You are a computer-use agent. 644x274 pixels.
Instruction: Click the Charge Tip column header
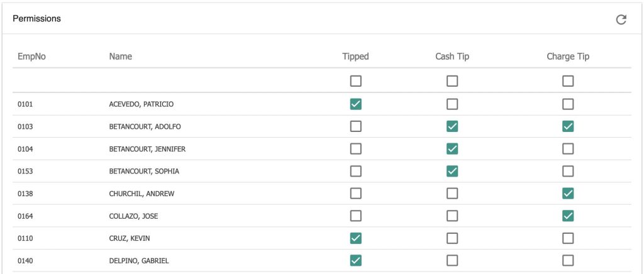(568, 57)
